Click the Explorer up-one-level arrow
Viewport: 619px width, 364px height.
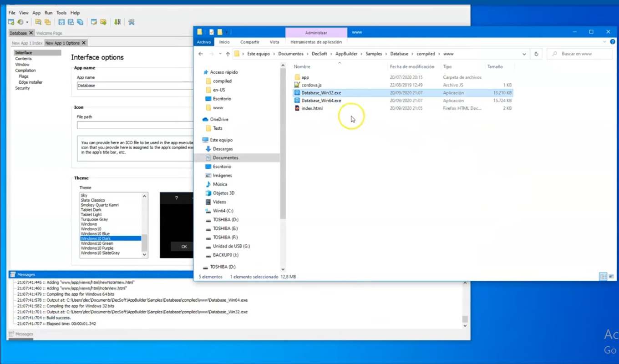click(228, 54)
